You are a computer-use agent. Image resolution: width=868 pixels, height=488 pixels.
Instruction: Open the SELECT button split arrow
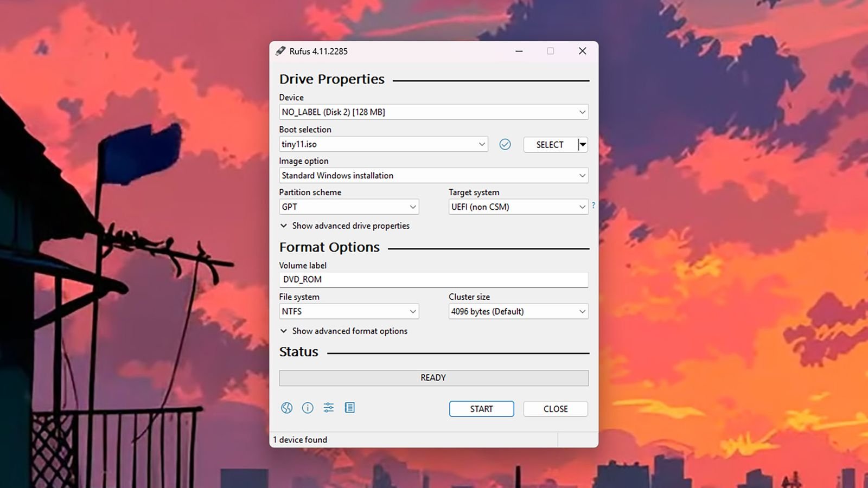pos(583,145)
